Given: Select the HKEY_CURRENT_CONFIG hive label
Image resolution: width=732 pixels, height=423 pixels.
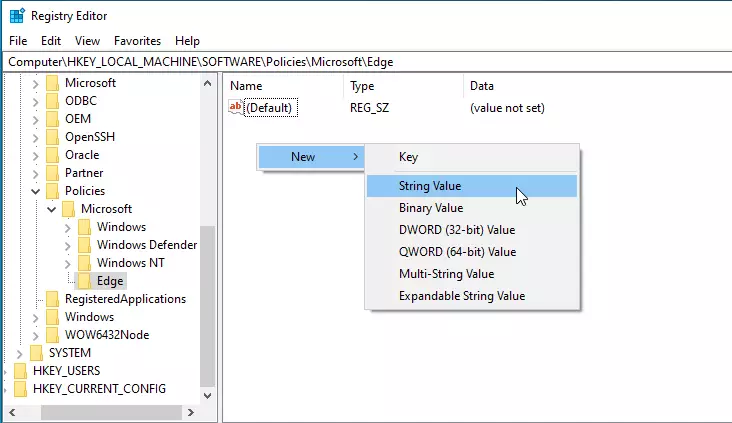Looking at the screenshot, I should coord(99,389).
